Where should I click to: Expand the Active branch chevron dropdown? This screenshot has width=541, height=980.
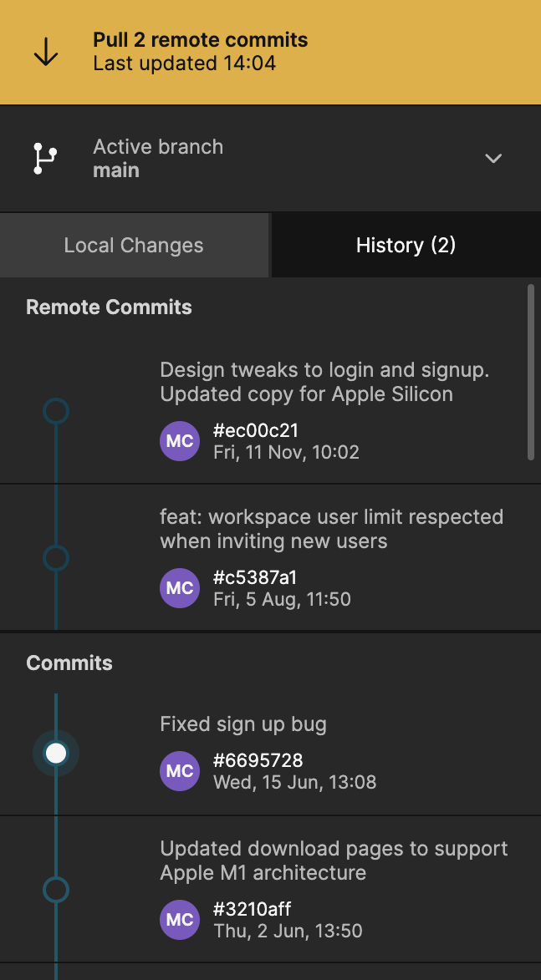(x=493, y=159)
